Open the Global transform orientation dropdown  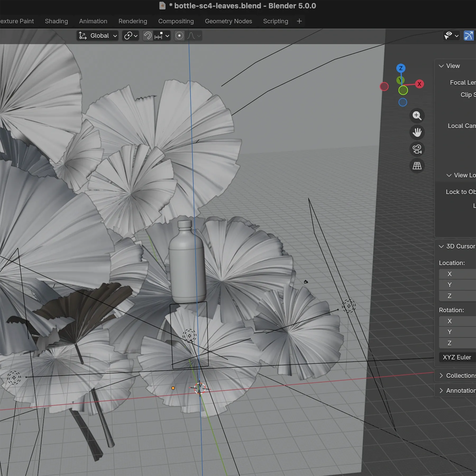click(x=97, y=36)
